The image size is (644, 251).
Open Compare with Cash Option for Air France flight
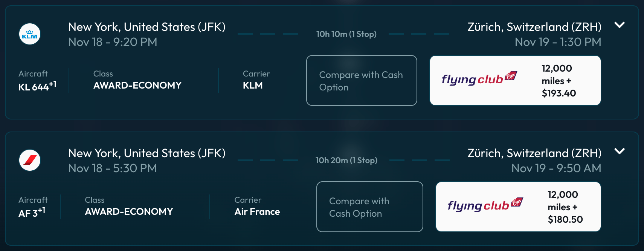click(369, 207)
